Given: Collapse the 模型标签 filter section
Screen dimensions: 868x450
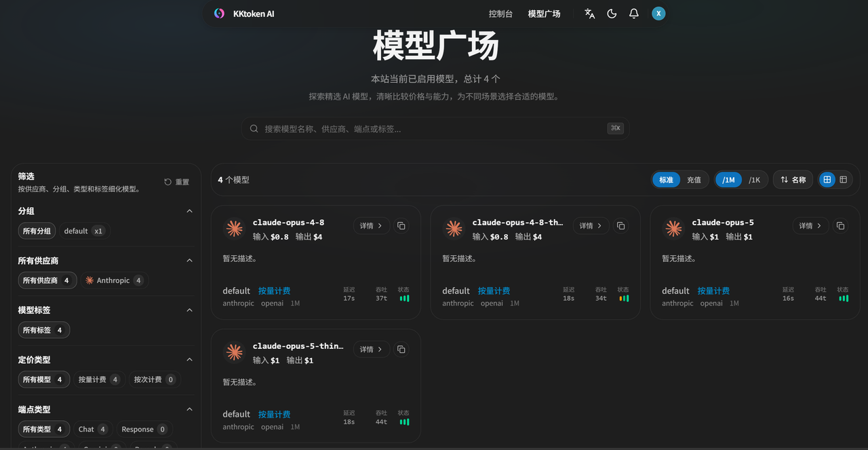Looking at the screenshot, I should tap(189, 310).
